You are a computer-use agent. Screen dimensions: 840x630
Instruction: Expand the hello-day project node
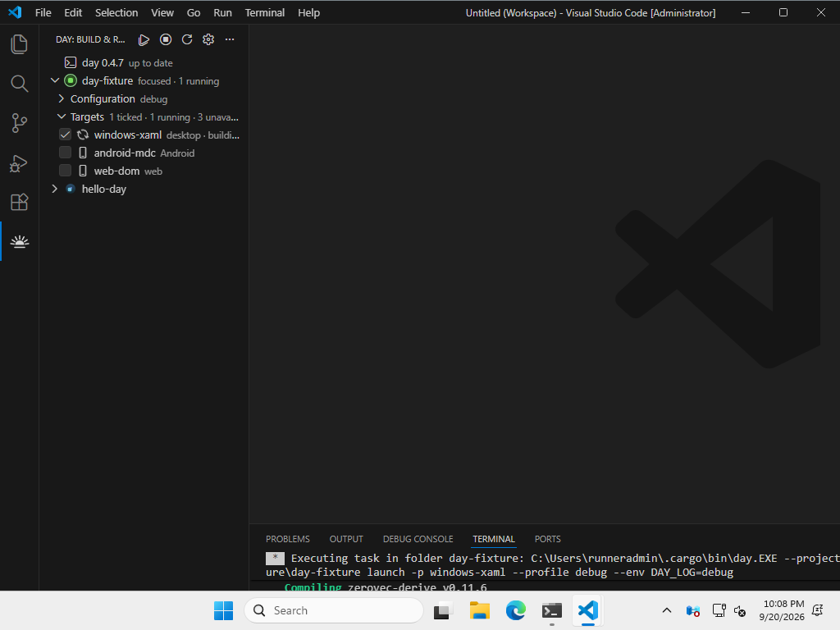pos(55,189)
